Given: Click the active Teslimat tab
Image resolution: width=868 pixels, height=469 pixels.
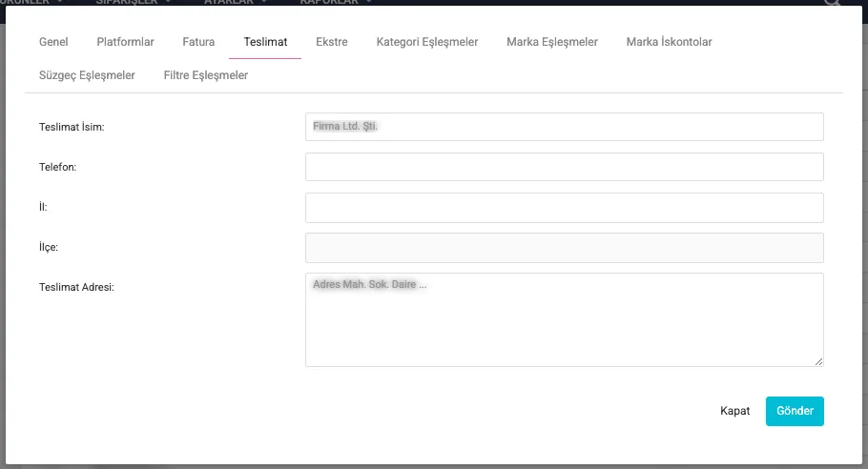Looking at the screenshot, I should point(265,42).
